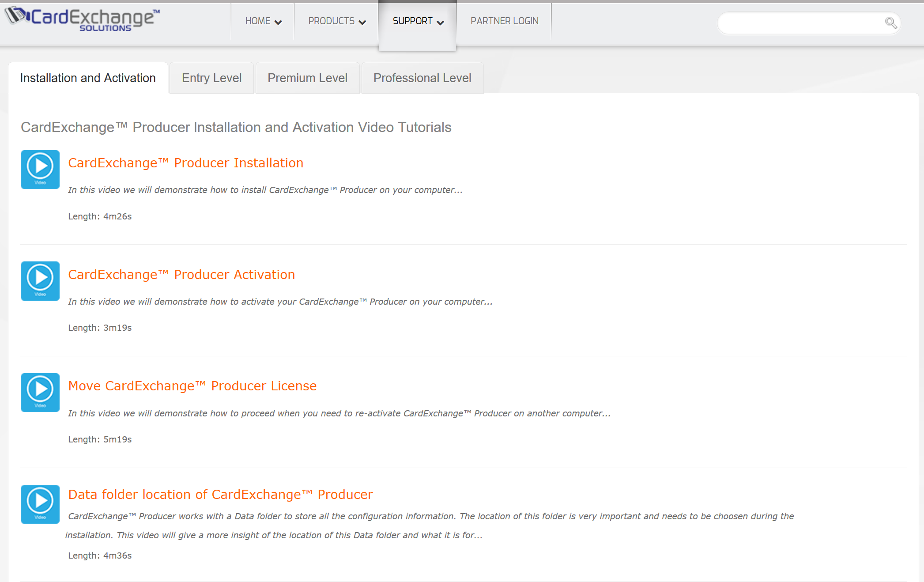Viewport: 924px width, 582px height.
Task: Open CardExchange Producer Activation link
Action: 181,275
